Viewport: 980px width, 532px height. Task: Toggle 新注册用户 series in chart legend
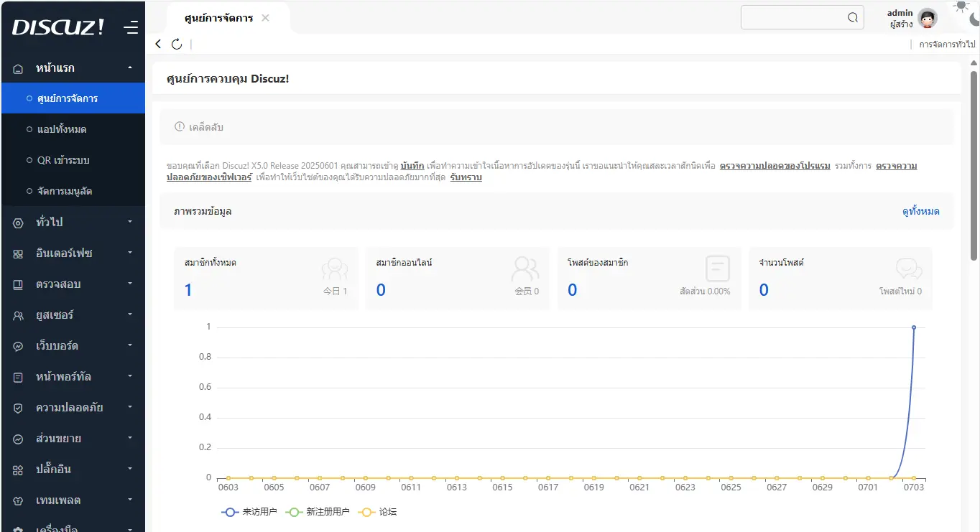318,512
